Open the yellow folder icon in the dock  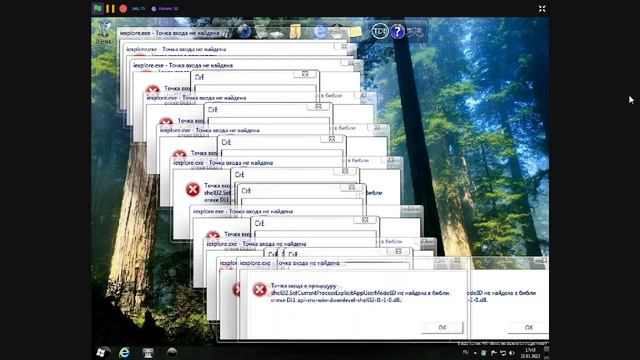[x=296, y=31]
